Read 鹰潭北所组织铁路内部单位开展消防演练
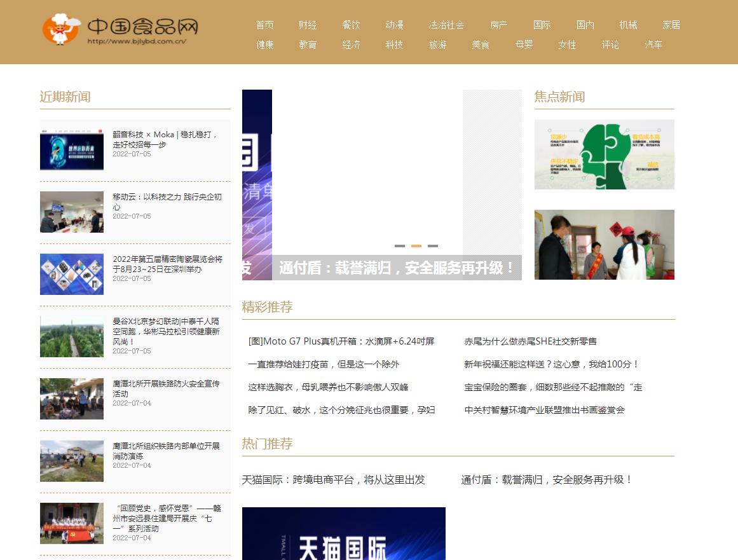The width and height of the screenshot is (738, 560). pos(166,451)
